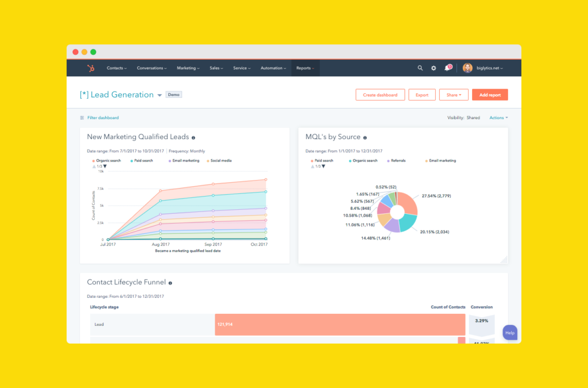
Task: Open the Marketing menu
Action: coord(188,68)
